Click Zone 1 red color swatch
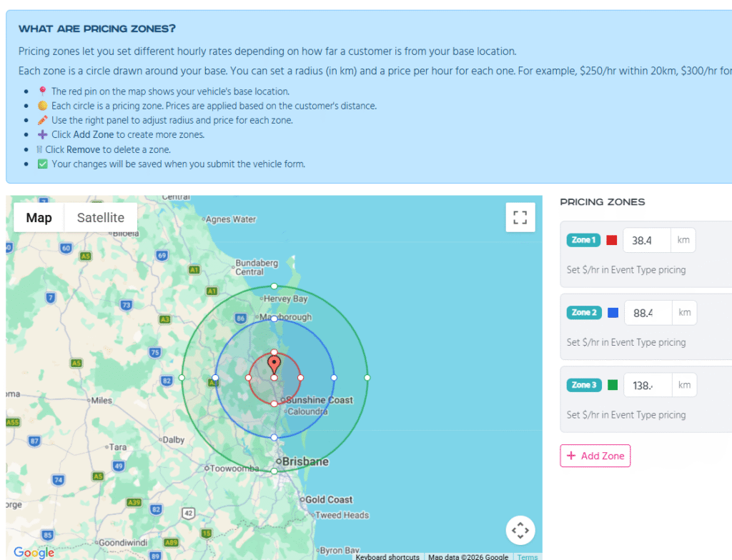The height and width of the screenshot is (560, 732). point(612,241)
